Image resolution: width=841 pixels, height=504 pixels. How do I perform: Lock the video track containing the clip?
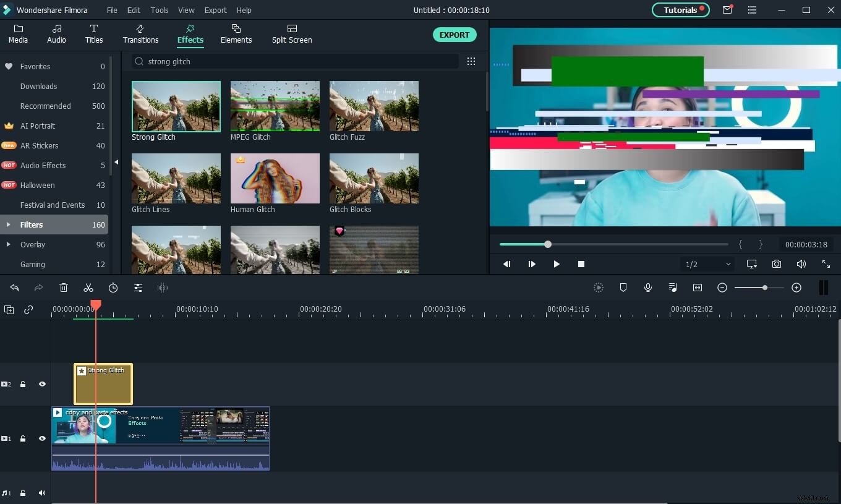[x=23, y=438]
